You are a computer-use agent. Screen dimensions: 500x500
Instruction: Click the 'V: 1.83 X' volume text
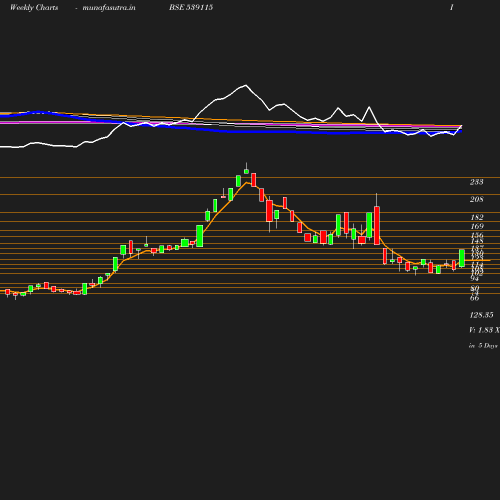click(x=484, y=330)
